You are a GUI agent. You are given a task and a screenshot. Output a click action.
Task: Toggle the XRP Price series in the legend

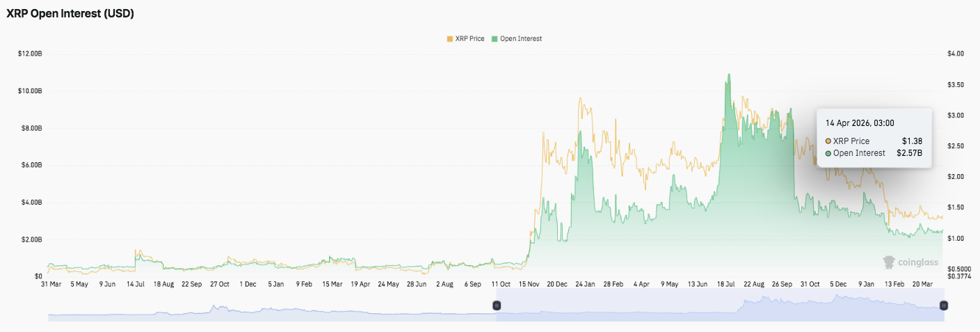click(x=465, y=39)
